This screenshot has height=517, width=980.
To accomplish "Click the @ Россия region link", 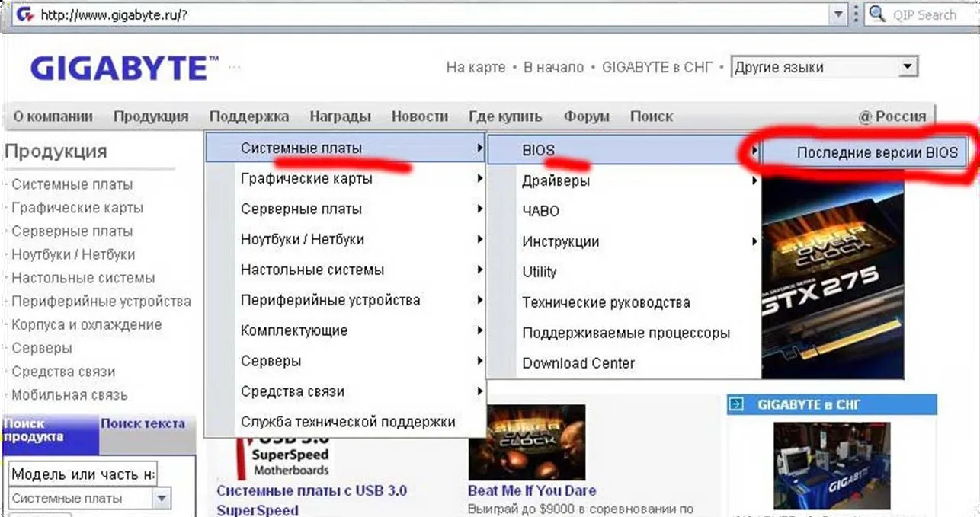I will pos(892,116).
